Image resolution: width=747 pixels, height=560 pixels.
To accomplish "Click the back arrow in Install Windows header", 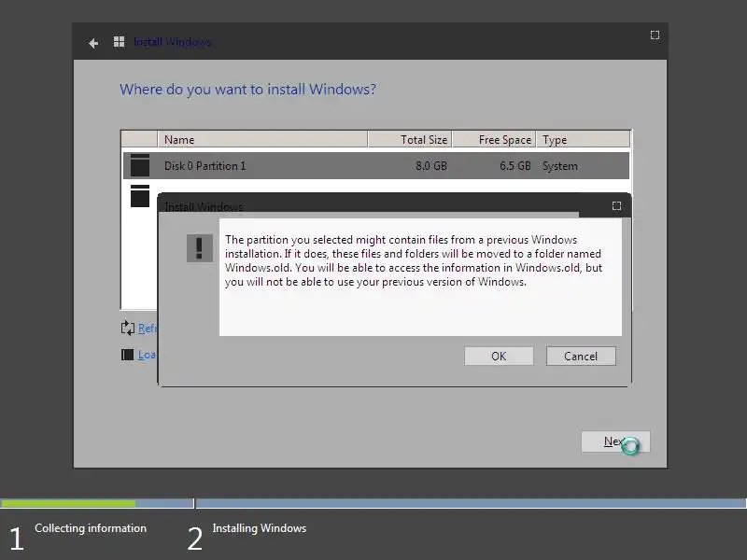I will click(x=93, y=43).
